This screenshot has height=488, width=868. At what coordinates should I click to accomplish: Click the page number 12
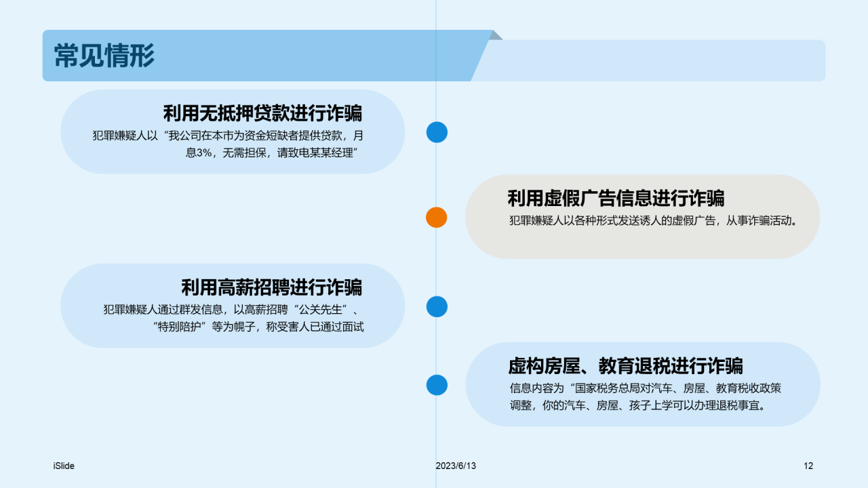click(808, 466)
